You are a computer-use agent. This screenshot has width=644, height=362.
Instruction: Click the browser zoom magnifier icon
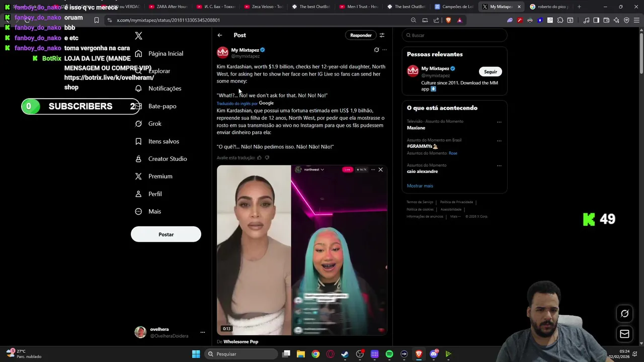click(414, 20)
